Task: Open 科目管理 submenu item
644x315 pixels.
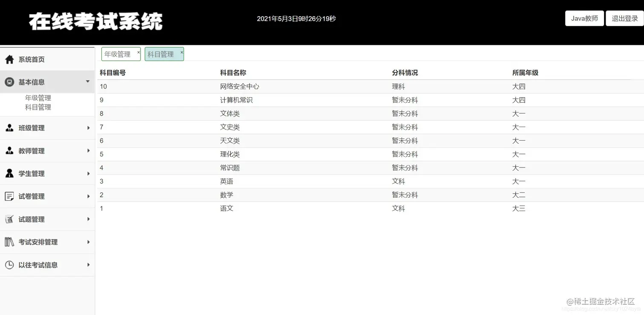Action: click(x=38, y=107)
